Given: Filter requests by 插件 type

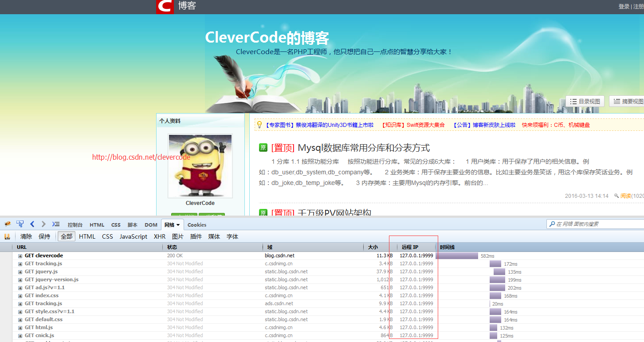Looking at the screenshot, I should click(x=196, y=236).
